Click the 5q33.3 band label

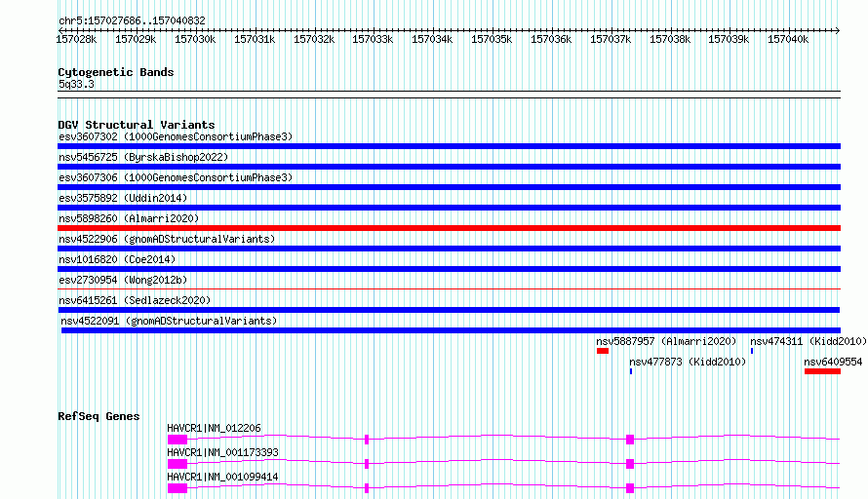(76, 84)
